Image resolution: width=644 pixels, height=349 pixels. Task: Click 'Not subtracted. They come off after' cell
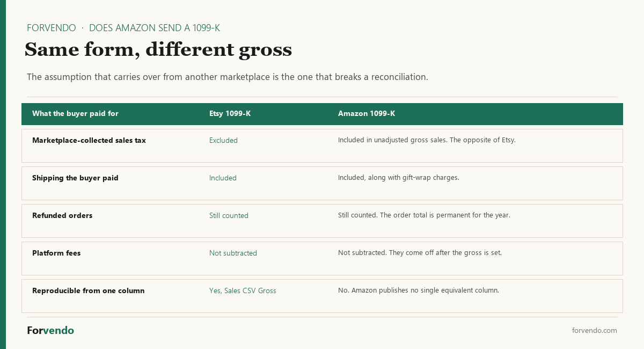pos(420,253)
